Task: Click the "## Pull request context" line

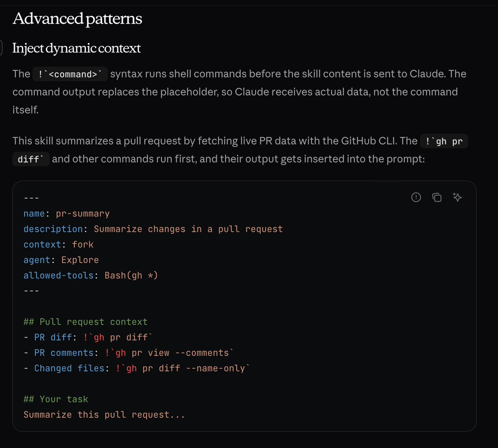Action: pyautogui.click(x=85, y=322)
